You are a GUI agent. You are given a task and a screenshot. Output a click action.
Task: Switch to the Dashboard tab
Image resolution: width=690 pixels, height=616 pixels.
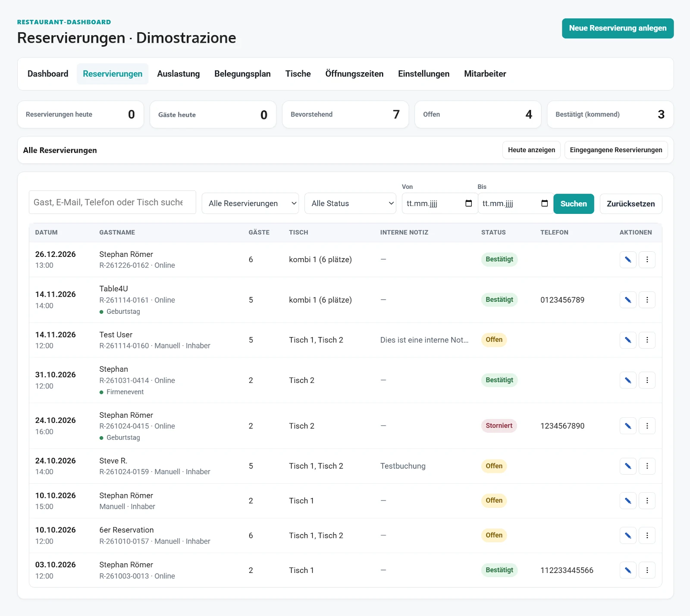tap(48, 74)
